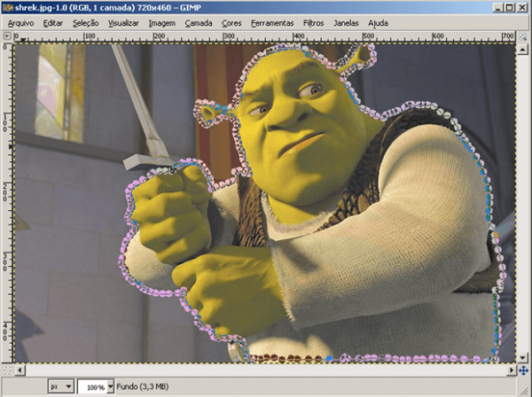Open the Imagem menu
The width and height of the screenshot is (532, 397).
[162, 23]
